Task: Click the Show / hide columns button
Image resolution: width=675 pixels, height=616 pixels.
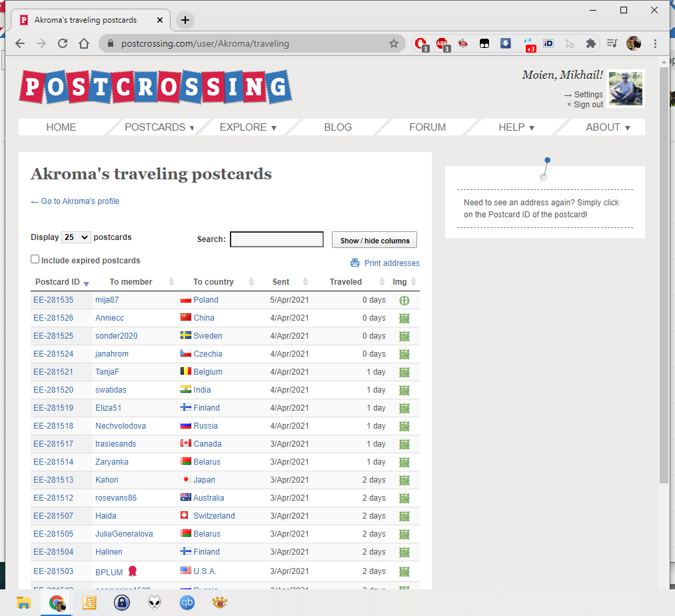Action: [374, 241]
